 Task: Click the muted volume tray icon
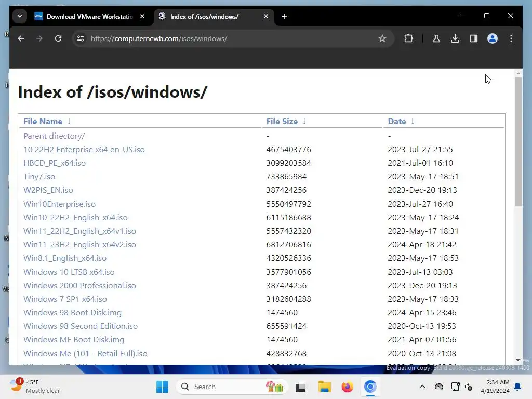pyautogui.click(x=469, y=387)
